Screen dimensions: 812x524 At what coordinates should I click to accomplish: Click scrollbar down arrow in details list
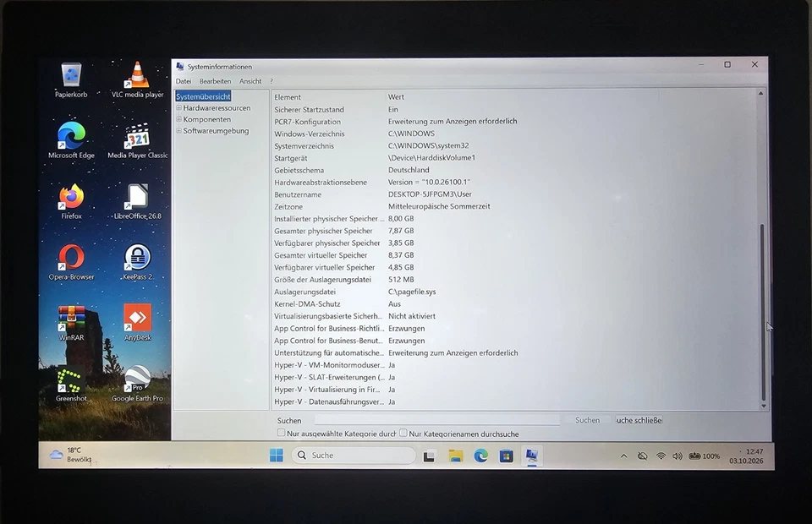pos(763,406)
